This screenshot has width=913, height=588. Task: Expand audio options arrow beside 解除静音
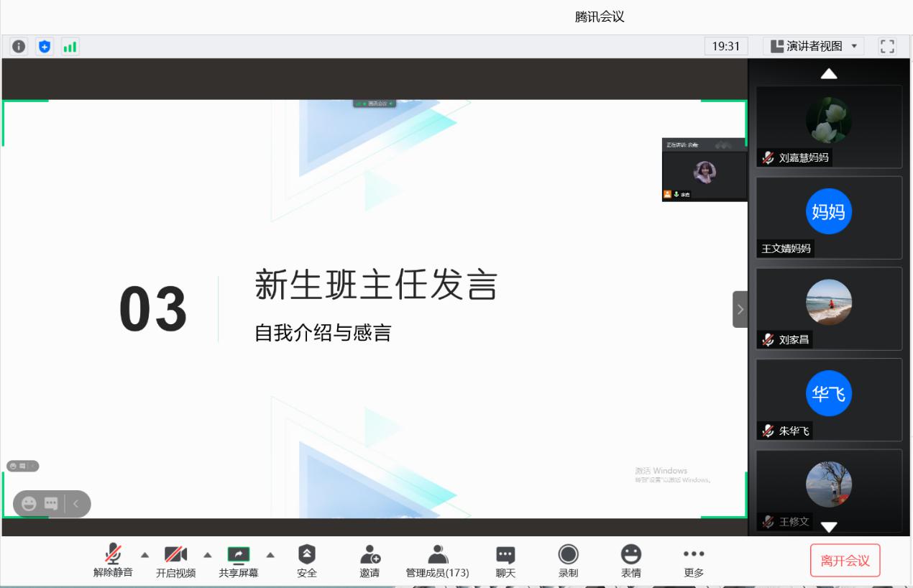click(144, 555)
